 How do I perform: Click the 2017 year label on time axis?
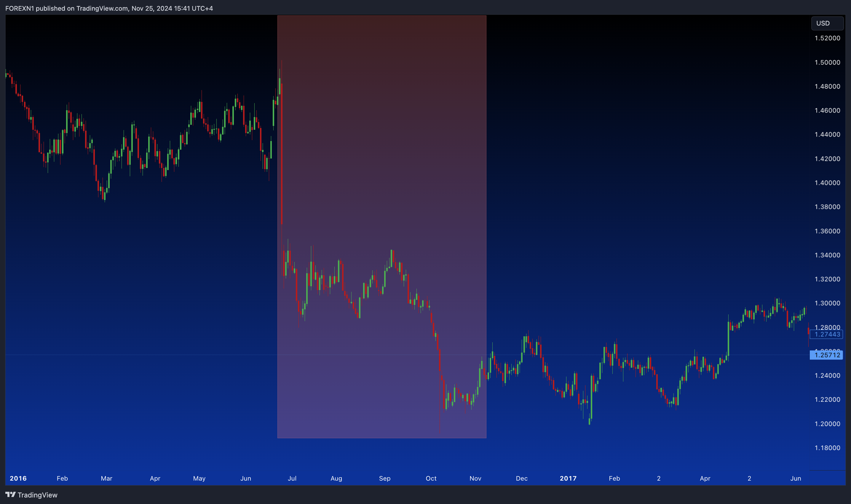[568, 478]
